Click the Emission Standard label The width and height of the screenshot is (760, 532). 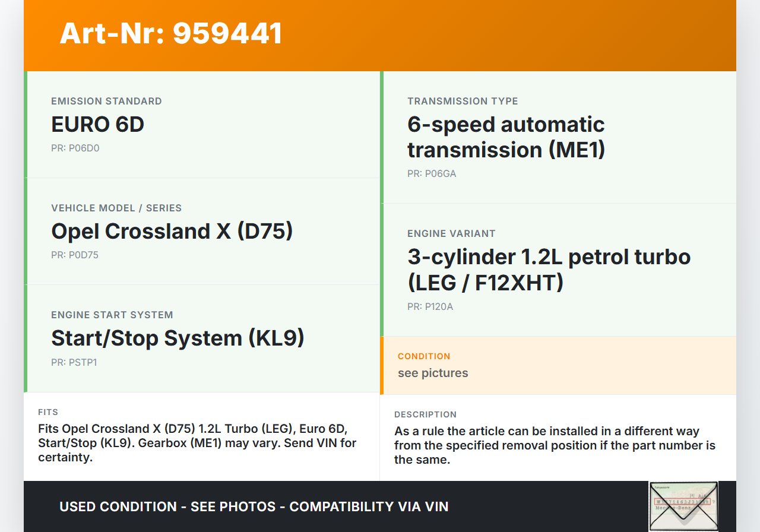106,102
